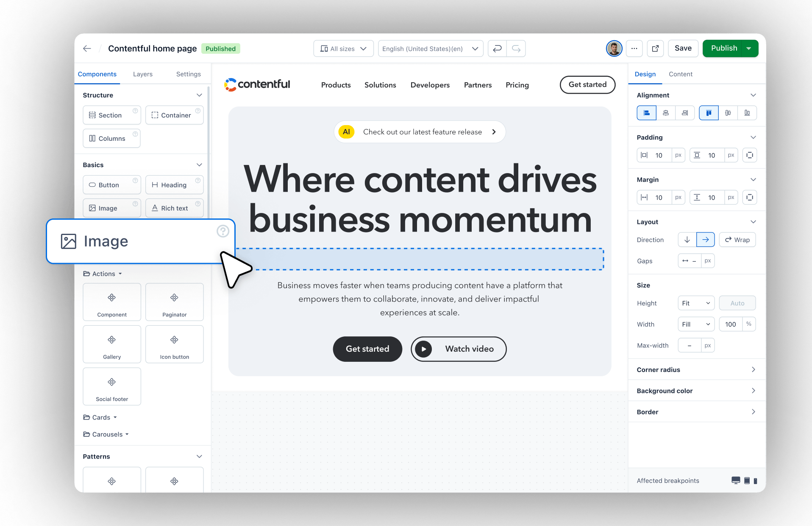
Task: Add the Columns structure component
Action: [112, 138]
